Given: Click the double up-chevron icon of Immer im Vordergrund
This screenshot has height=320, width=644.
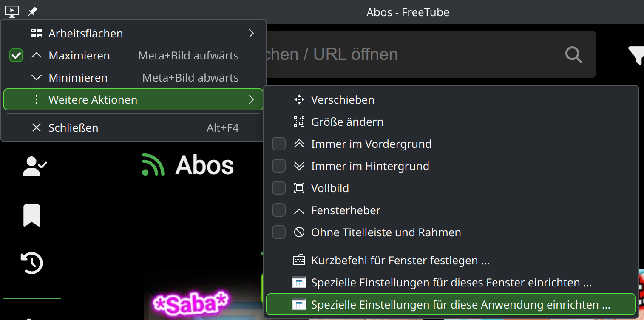Looking at the screenshot, I should coord(299,144).
